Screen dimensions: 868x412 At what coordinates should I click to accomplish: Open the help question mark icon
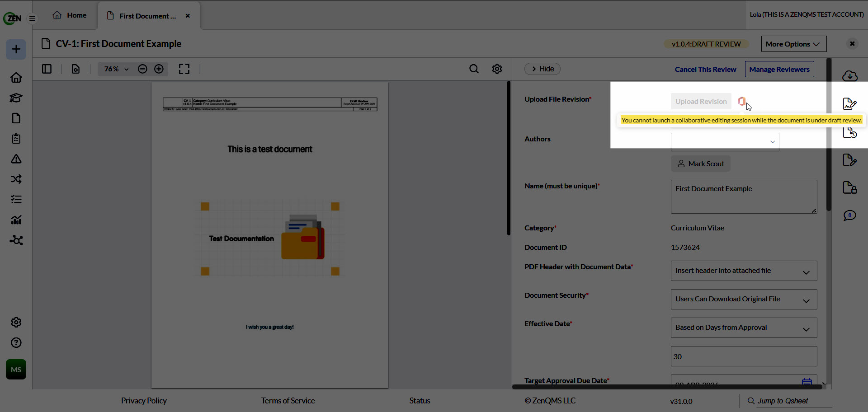click(x=16, y=343)
